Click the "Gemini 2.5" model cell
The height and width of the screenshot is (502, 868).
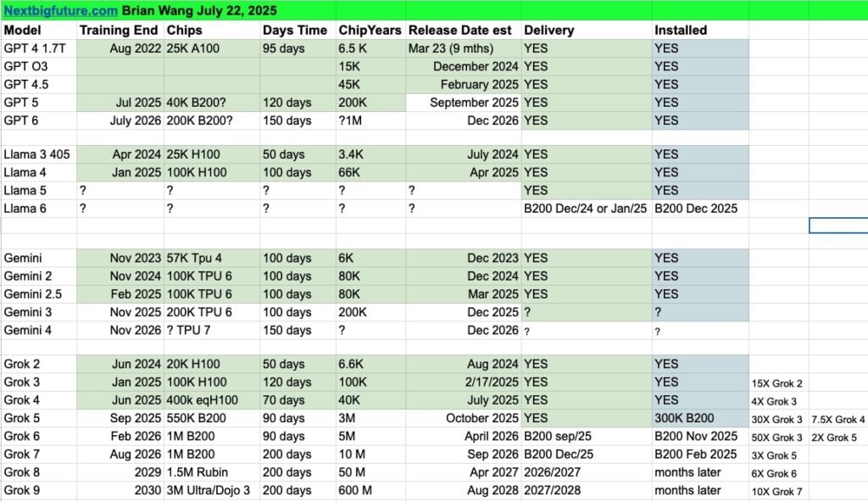39,293
